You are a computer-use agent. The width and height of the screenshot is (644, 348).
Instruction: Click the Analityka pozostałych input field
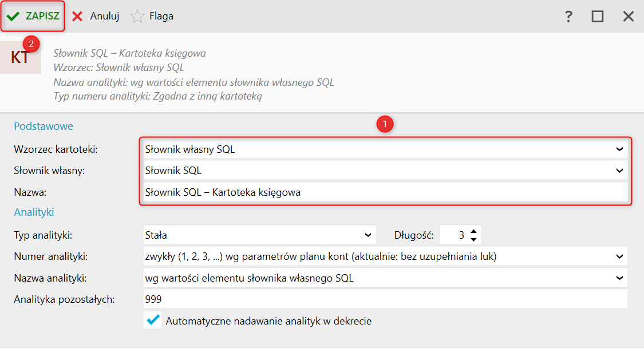click(x=384, y=299)
